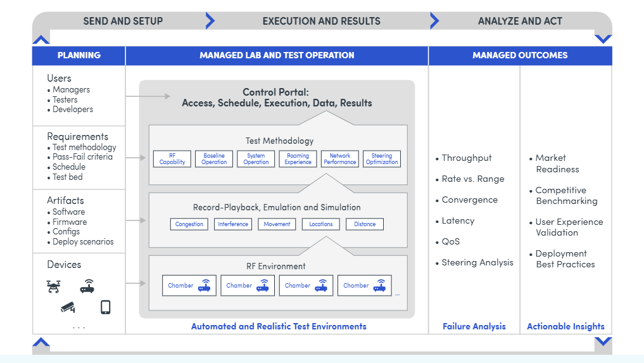Click the security camera device icon
The image size is (644, 363).
coord(68,307)
